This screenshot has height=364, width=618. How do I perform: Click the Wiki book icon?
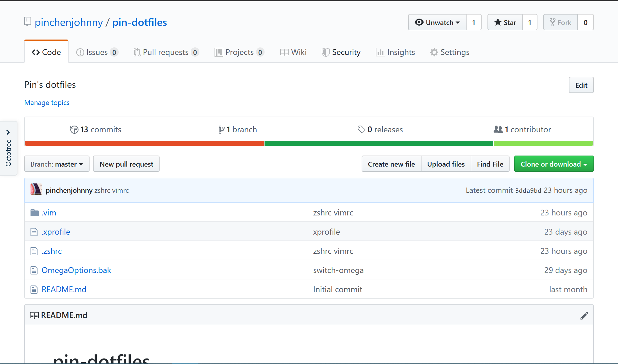(284, 52)
